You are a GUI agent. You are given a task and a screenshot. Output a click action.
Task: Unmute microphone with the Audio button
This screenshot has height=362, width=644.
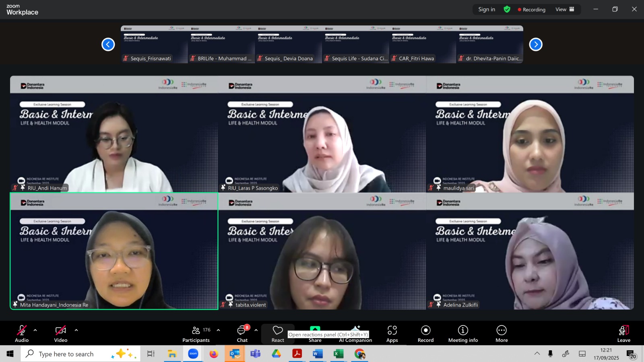pyautogui.click(x=22, y=333)
